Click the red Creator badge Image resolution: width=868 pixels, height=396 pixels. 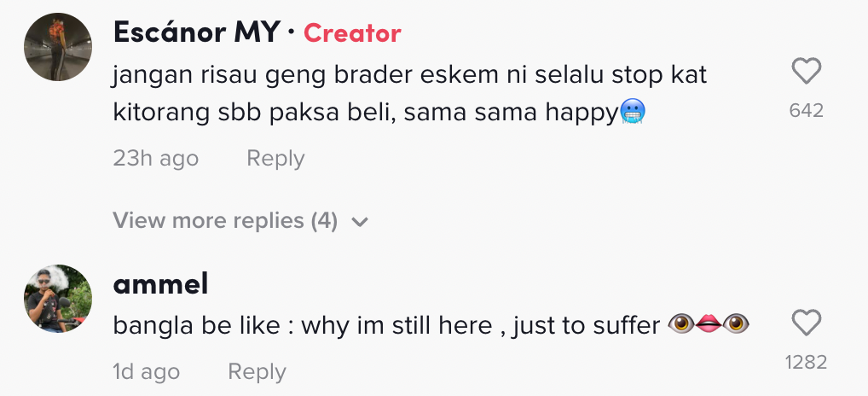click(351, 33)
